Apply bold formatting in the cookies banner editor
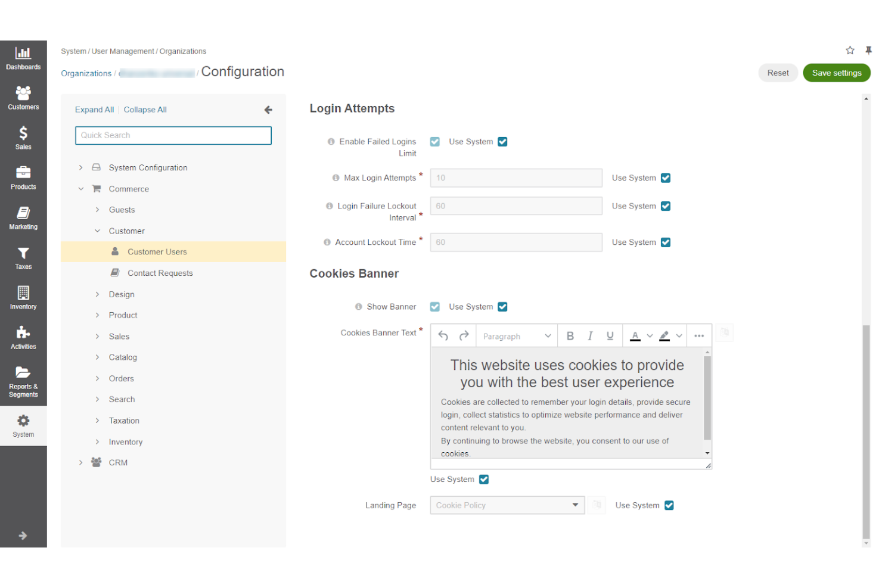The width and height of the screenshot is (882, 588). 570,335
